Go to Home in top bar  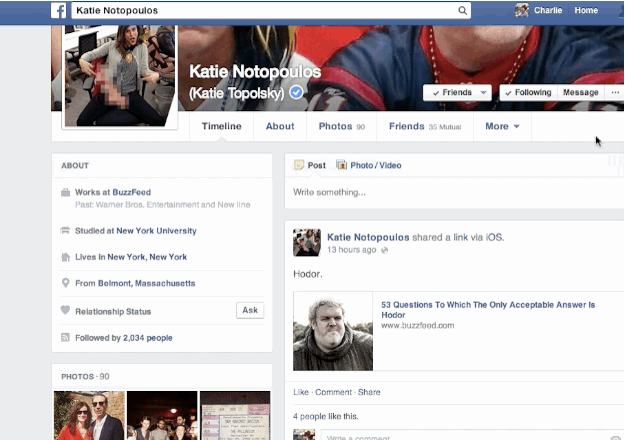point(586,10)
